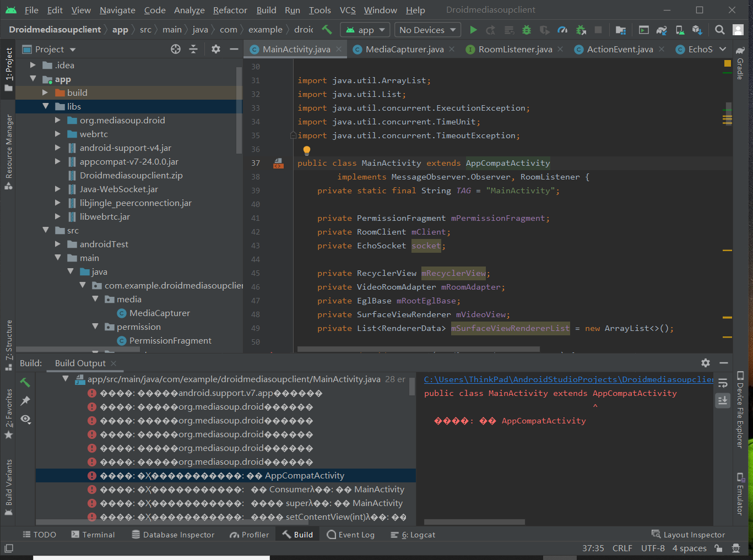Select the AppCompatActivity error row

[x=226, y=476]
